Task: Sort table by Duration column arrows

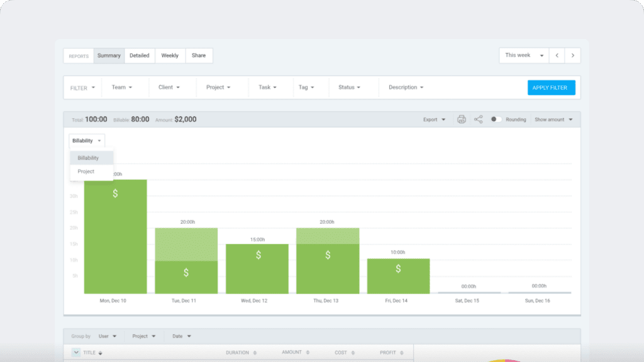Action: (x=255, y=353)
